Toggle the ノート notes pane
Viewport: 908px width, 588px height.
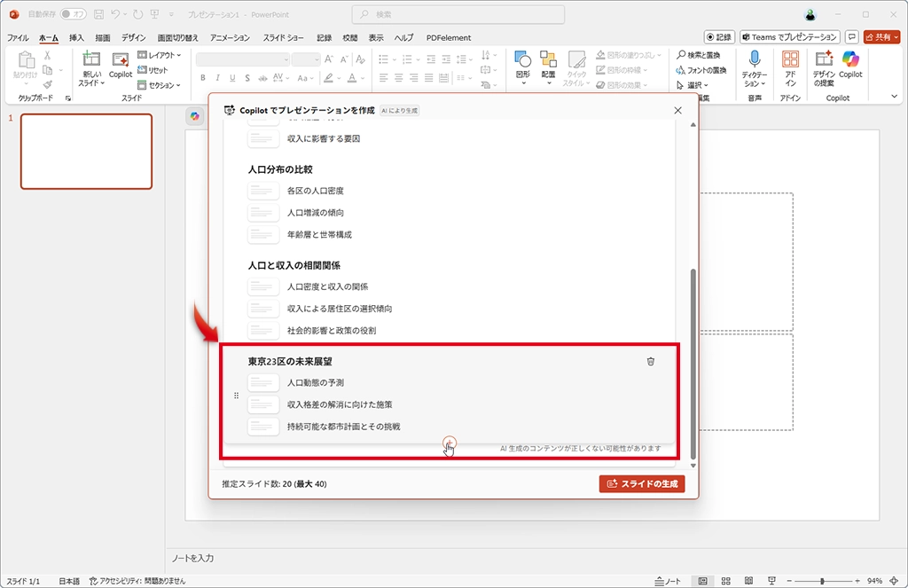coord(668,581)
